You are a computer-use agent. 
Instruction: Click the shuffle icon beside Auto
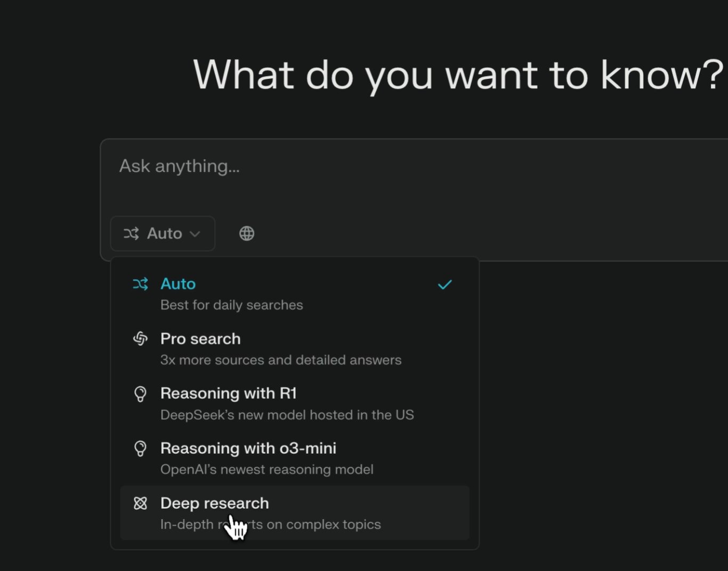132,233
